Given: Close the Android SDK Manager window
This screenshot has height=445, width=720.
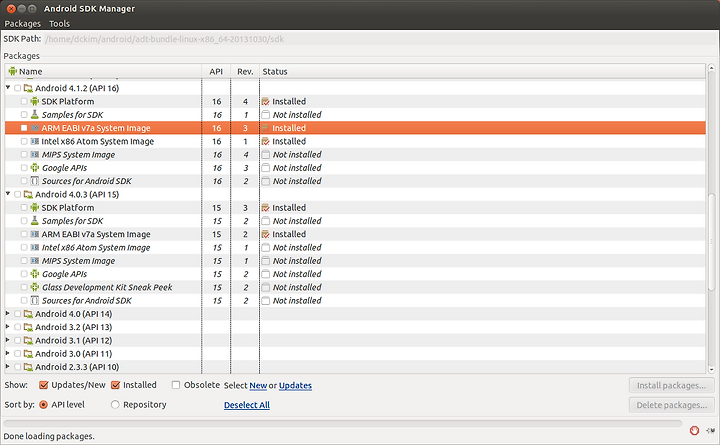Looking at the screenshot, I should point(11,9).
